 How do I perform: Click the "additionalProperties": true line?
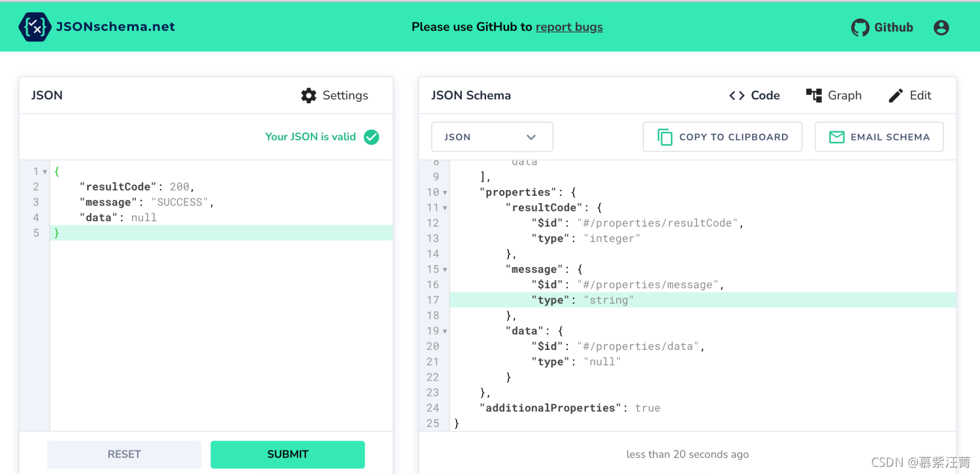pyautogui.click(x=570, y=408)
